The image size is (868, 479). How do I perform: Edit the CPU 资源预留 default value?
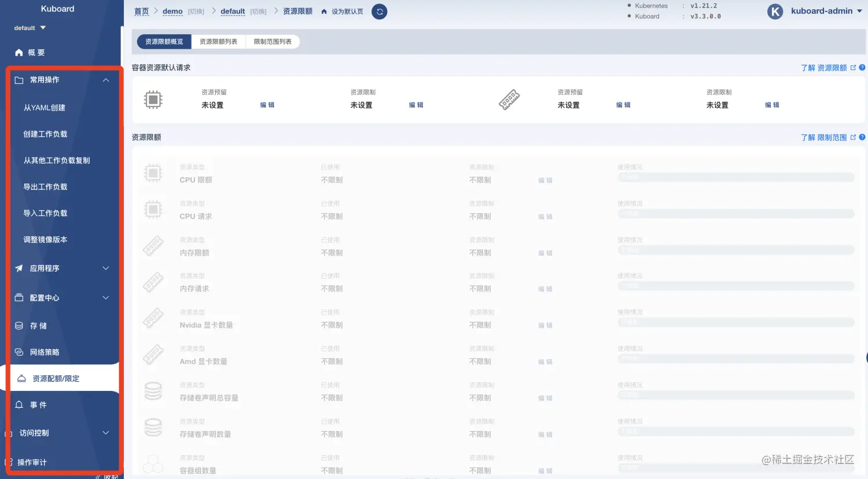click(267, 105)
